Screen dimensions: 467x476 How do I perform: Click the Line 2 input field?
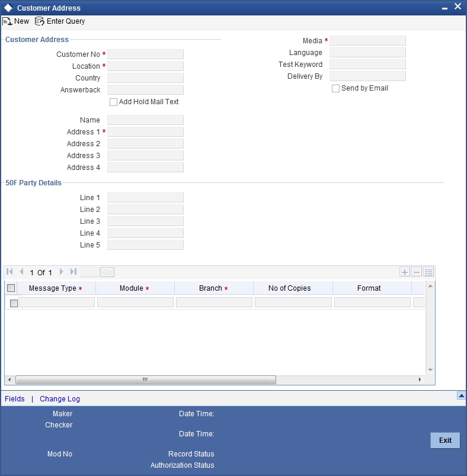point(145,210)
